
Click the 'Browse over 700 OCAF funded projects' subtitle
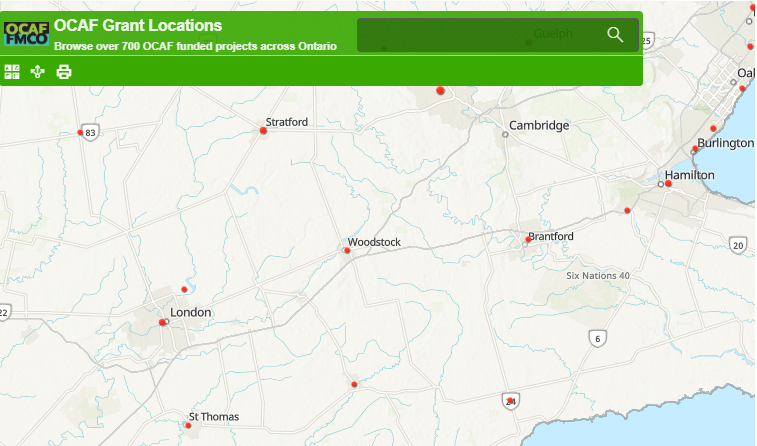pos(196,46)
